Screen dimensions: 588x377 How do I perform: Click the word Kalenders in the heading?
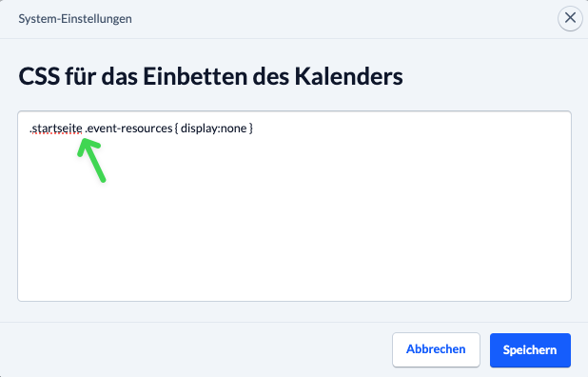click(x=348, y=76)
